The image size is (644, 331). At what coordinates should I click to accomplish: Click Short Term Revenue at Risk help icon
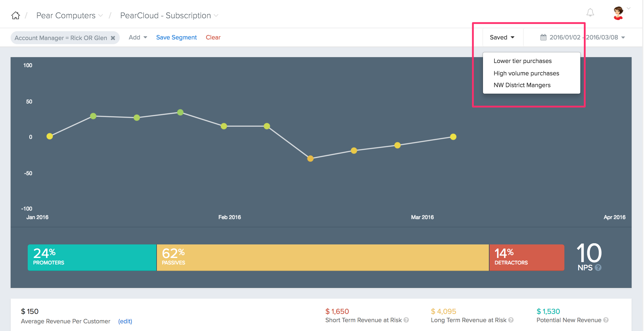(406, 320)
